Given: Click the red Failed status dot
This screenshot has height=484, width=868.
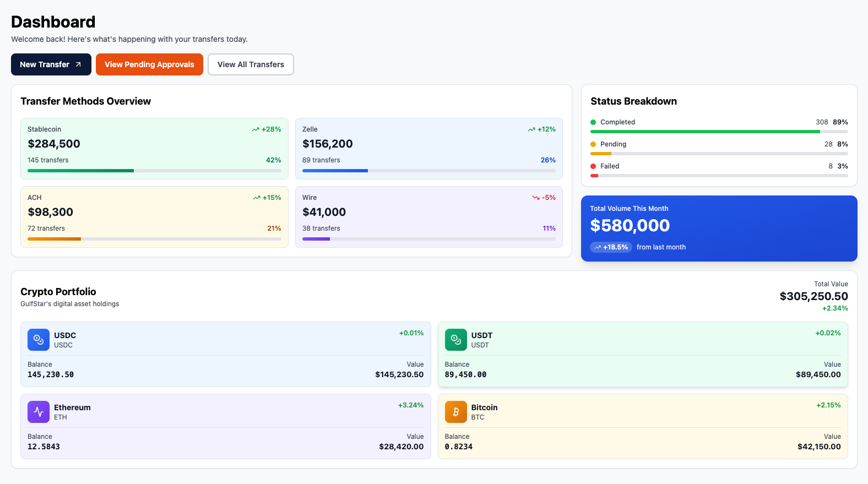Looking at the screenshot, I should pos(593,166).
